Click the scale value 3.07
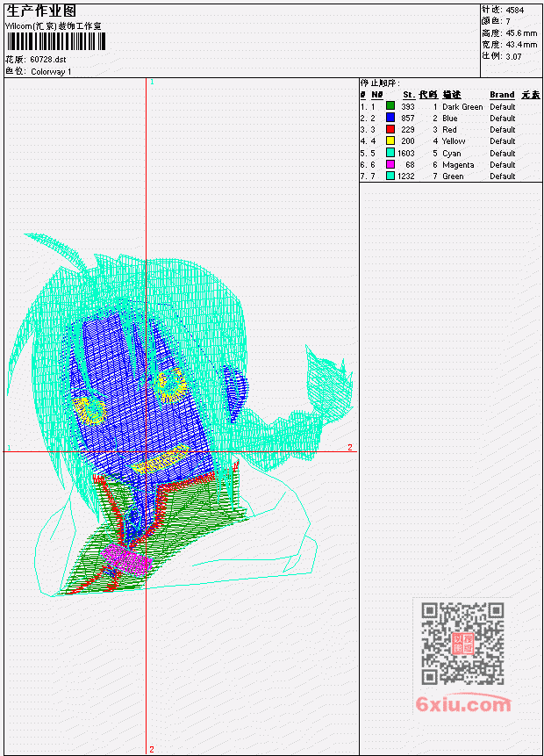The image size is (544, 756). tap(513, 56)
